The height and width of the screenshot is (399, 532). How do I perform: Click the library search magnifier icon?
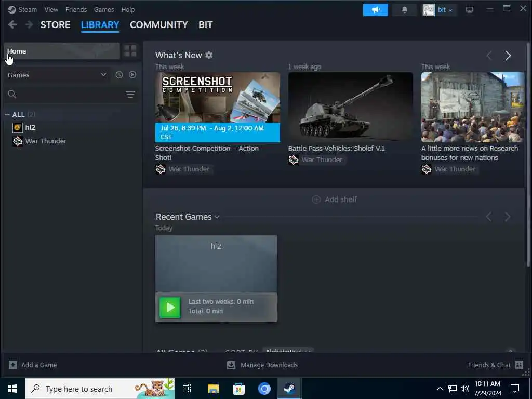tap(12, 94)
